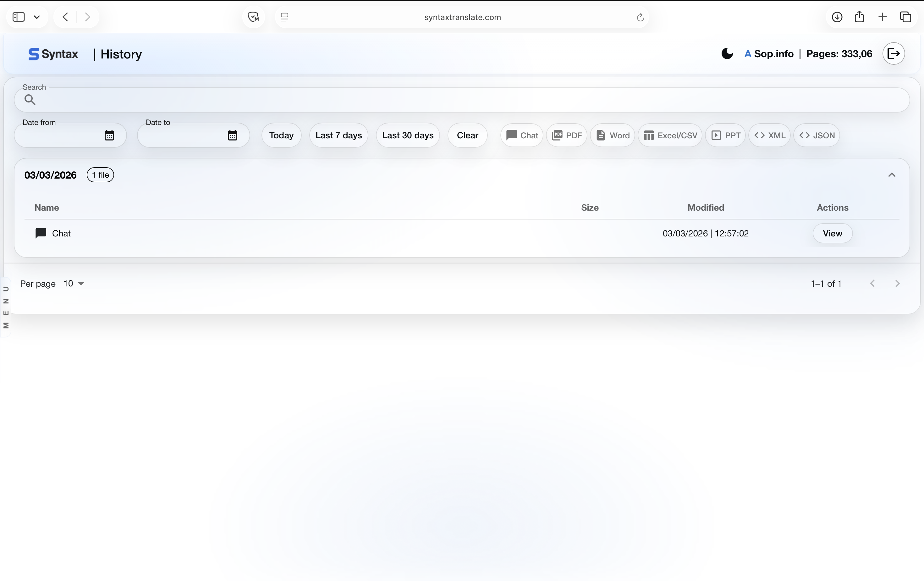
Task: Open the Date to calendar picker
Action: (x=232, y=135)
